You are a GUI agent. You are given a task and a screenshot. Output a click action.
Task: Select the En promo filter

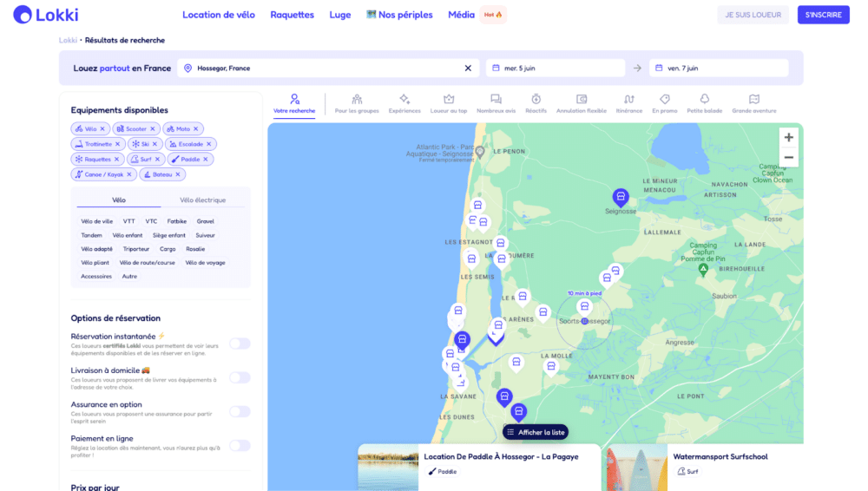[x=665, y=103]
